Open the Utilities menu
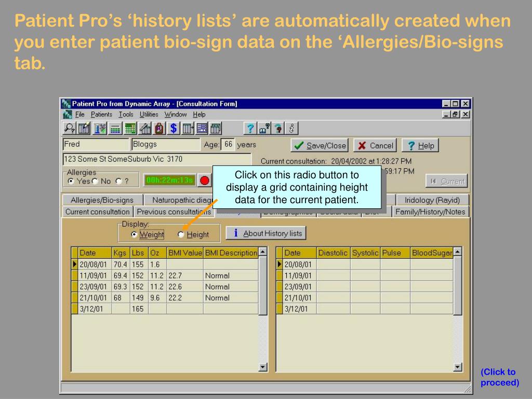 pos(149,114)
